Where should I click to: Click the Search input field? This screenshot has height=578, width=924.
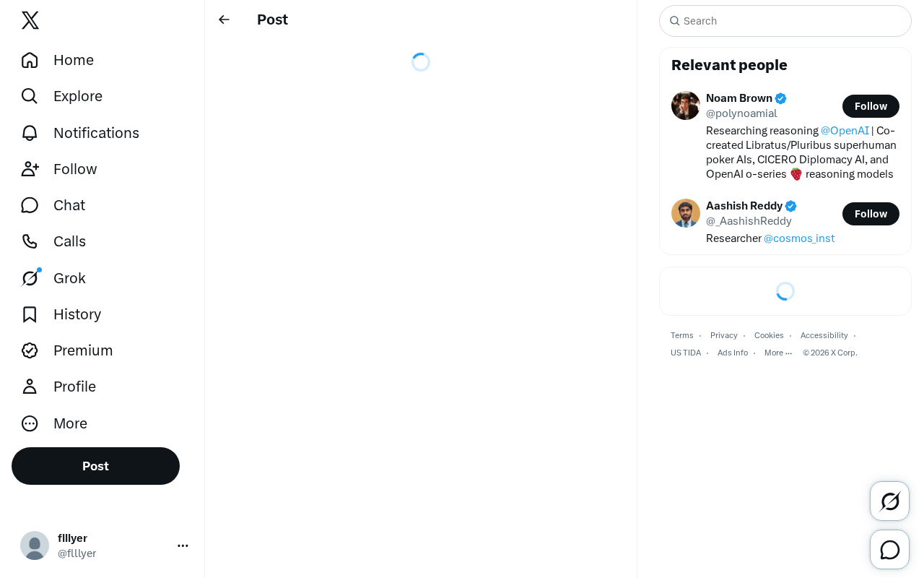[x=785, y=21]
